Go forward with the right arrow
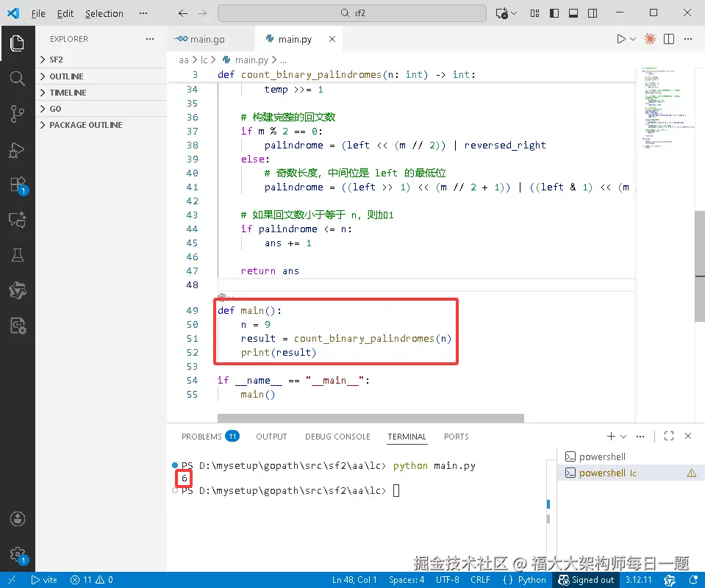 (x=202, y=13)
